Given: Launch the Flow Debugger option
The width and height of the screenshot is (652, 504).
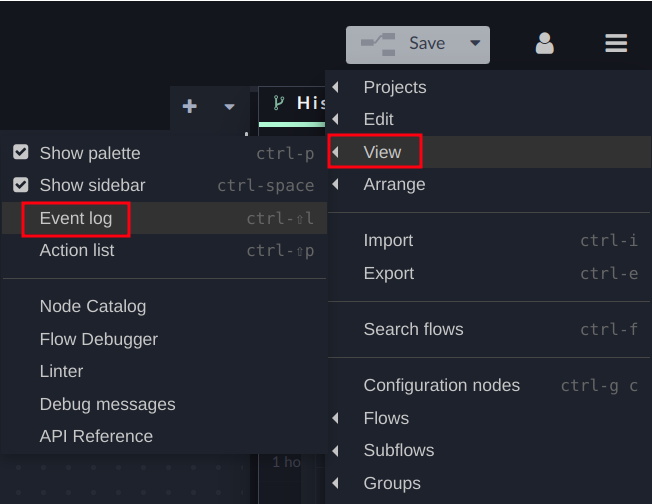Looking at the screenshot, I should pyautogui.click(x=99, y=339).
